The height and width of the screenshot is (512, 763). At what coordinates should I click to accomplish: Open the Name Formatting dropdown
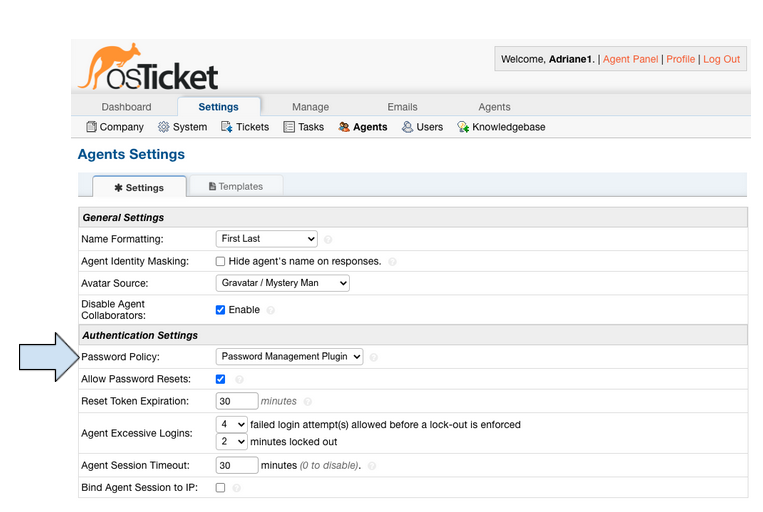(267, 239)
